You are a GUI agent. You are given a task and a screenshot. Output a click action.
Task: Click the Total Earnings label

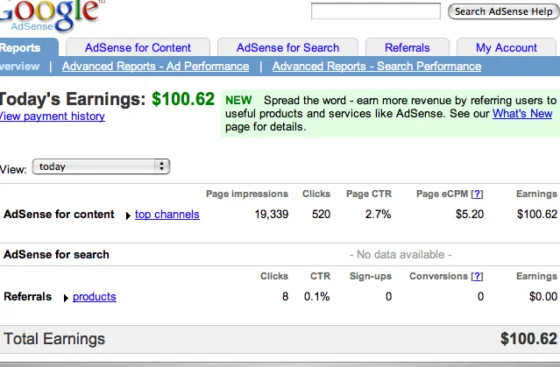[54, 339]
